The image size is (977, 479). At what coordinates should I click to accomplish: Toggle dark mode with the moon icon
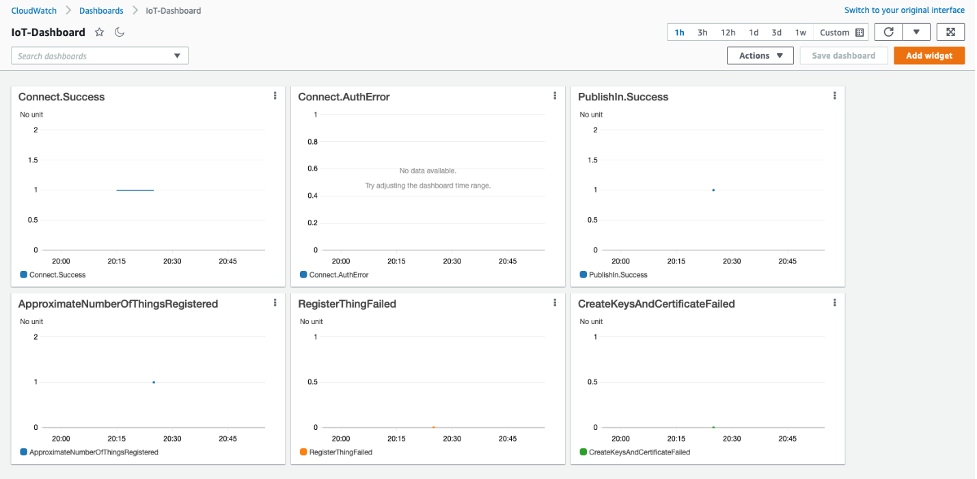(x=120, y=32)
